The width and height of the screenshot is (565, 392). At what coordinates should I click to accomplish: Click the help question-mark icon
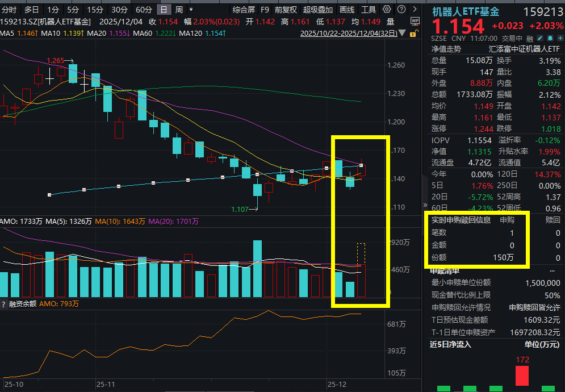[x=401, y=7]
